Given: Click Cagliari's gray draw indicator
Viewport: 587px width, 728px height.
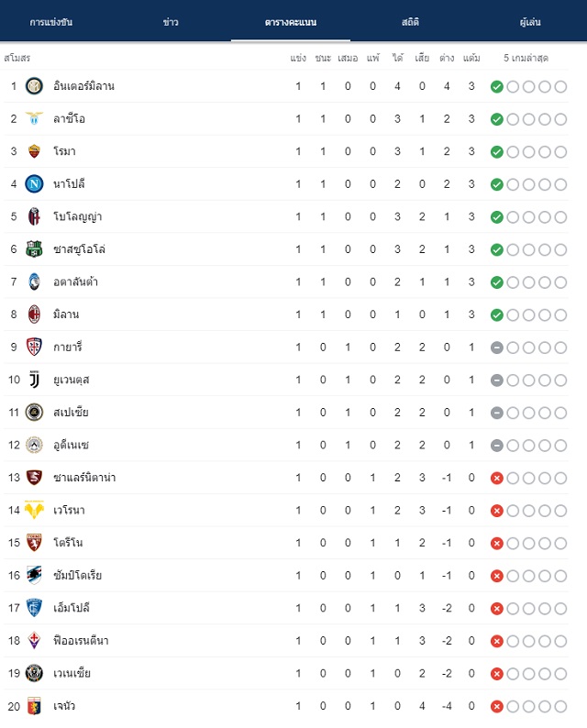Looking at the screenshot, I should coord(497,347).
